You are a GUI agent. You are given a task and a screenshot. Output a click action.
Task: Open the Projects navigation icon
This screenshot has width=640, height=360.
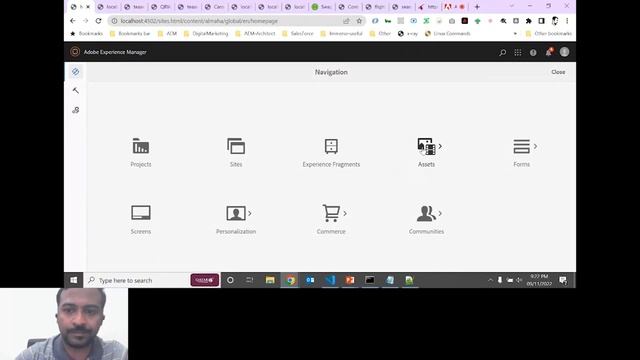point(141,147)
